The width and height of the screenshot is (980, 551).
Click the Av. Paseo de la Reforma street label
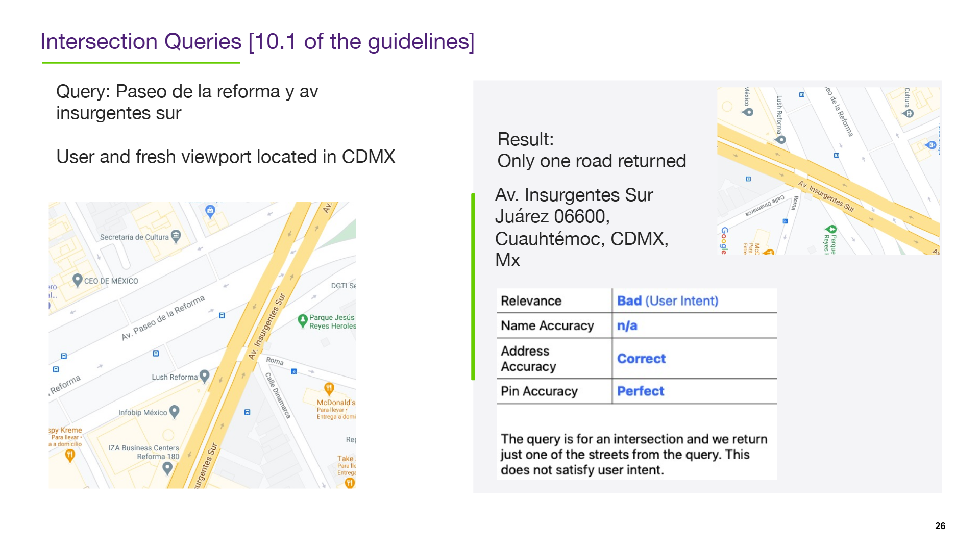click(163, 317)
